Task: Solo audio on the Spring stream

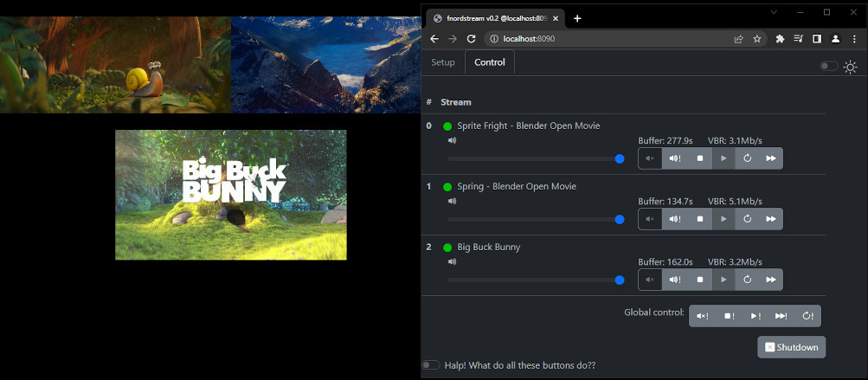Action: 675,219
